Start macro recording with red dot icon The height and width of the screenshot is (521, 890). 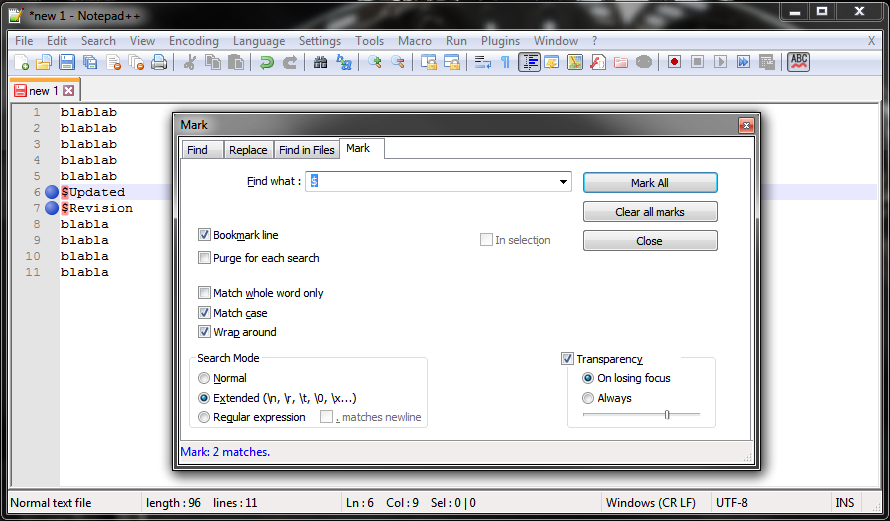click(x=674, y=62)
